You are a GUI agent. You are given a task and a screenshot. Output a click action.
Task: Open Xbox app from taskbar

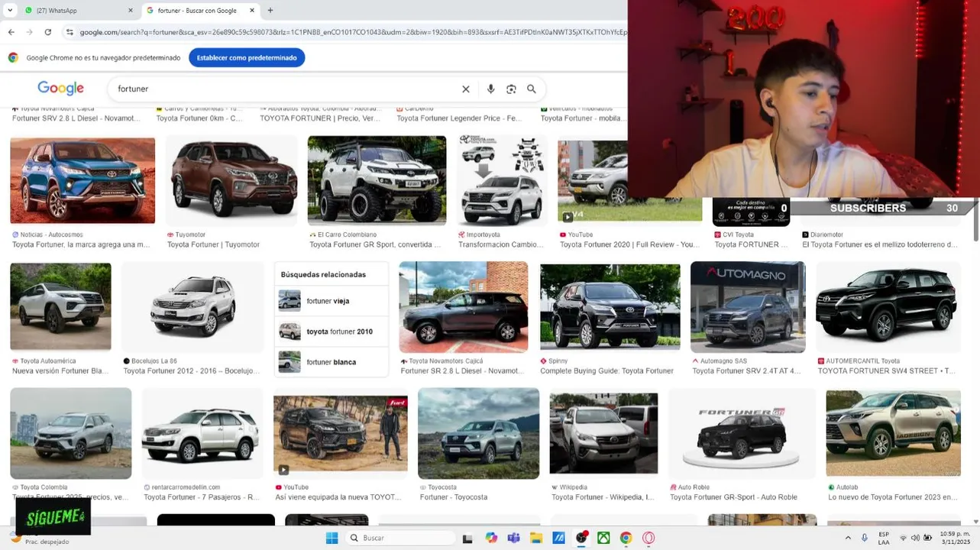(x=603, y=538)
